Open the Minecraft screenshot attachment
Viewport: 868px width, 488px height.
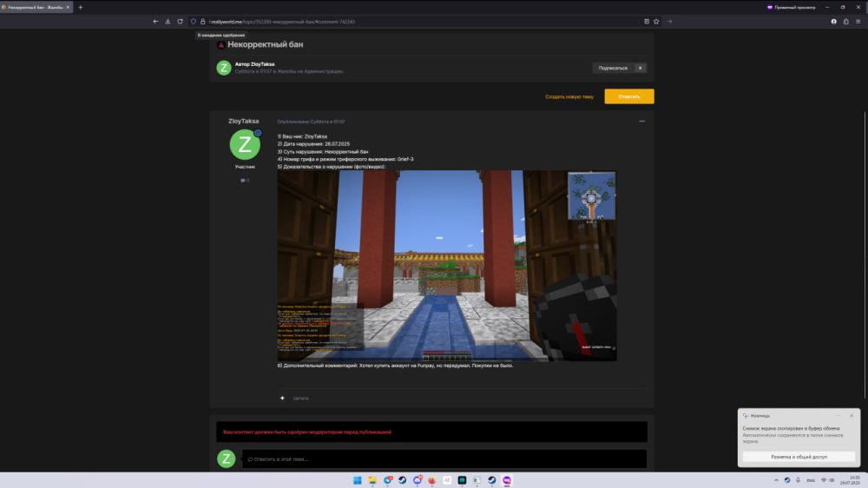(447, 266)
